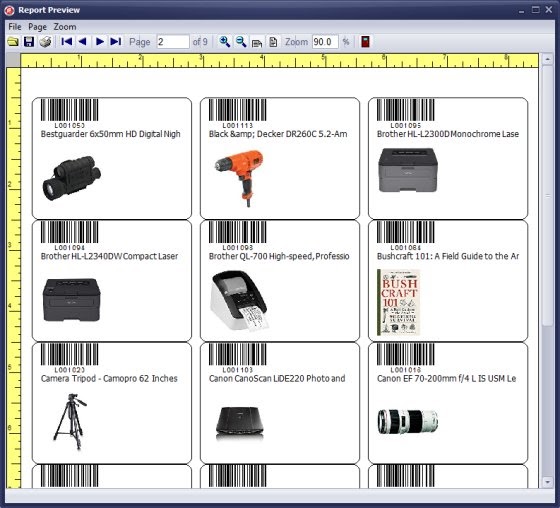This screenshot has width=560, height=508.
Task: Click the Brother HL-L2300D printer image
Action: (x=408, y=170)
